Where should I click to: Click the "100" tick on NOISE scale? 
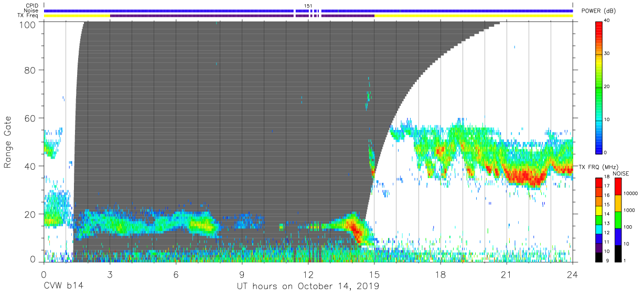628,227
